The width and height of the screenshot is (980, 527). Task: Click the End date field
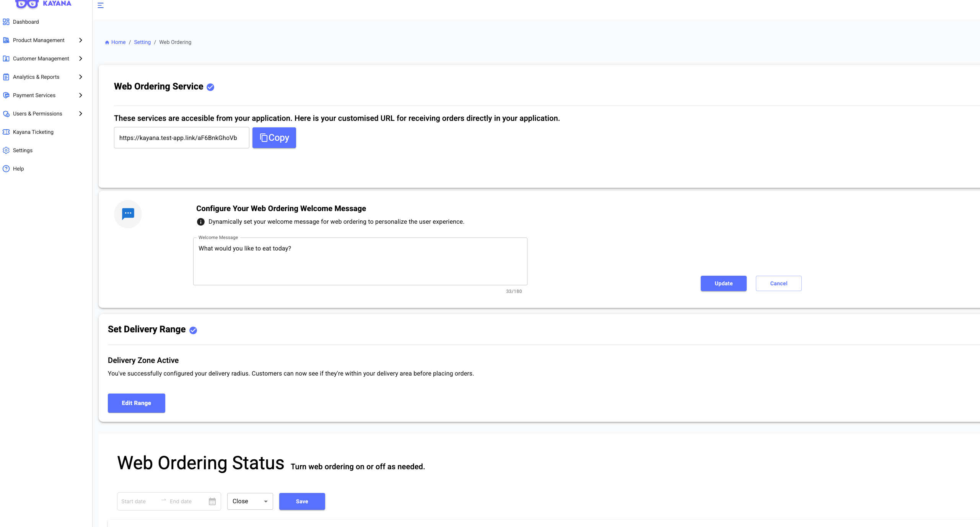tap(187, 501)
